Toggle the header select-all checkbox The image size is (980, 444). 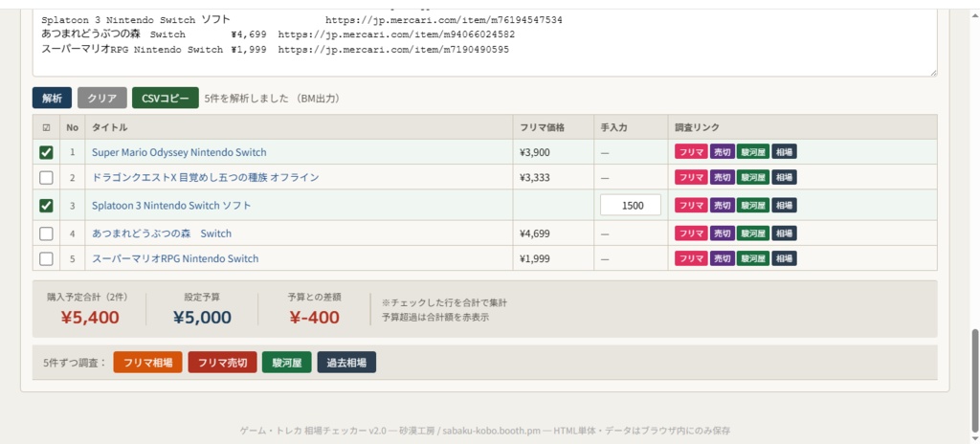coord(46,127)
